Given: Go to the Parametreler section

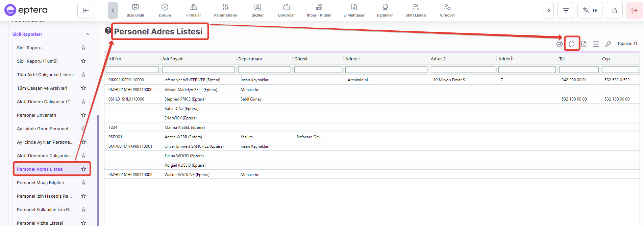Looking at the screenshot, I should [x=225, y=10].
